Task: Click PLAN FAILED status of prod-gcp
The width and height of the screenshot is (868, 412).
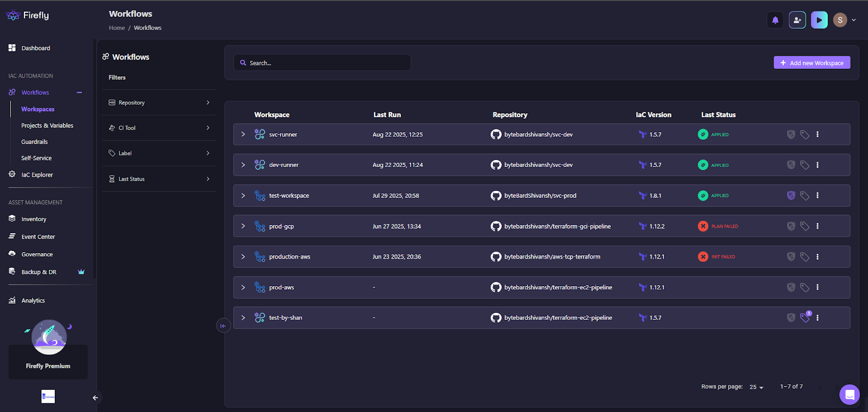Action: pyautogui.click(x=718, y=226)
